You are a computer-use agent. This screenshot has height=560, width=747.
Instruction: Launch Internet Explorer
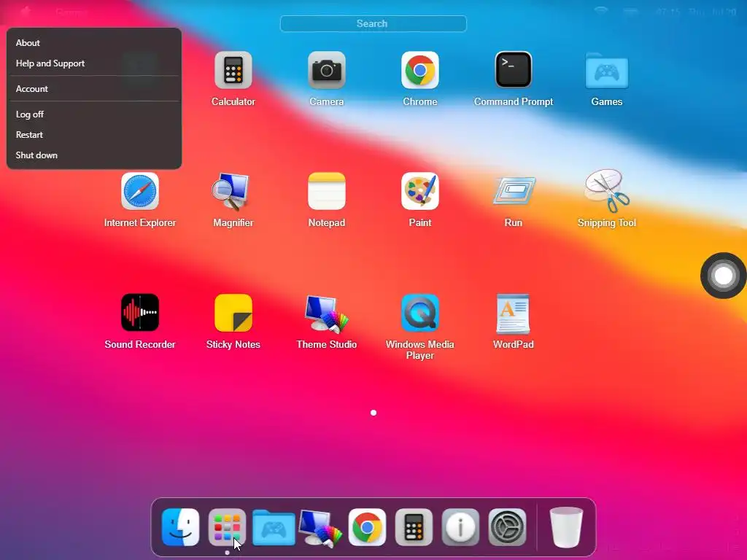point(139,191)
